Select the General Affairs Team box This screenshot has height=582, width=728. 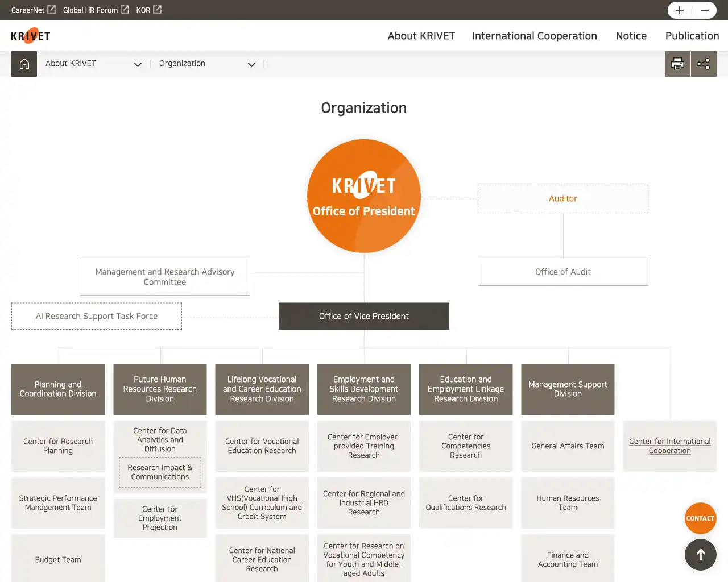coord(568,446)
